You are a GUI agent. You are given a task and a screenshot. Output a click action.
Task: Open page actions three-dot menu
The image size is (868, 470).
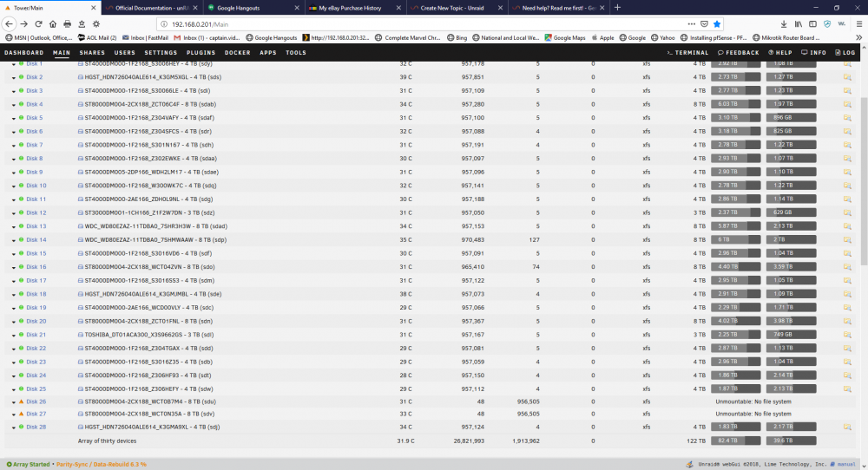click(x=692, y=24)
